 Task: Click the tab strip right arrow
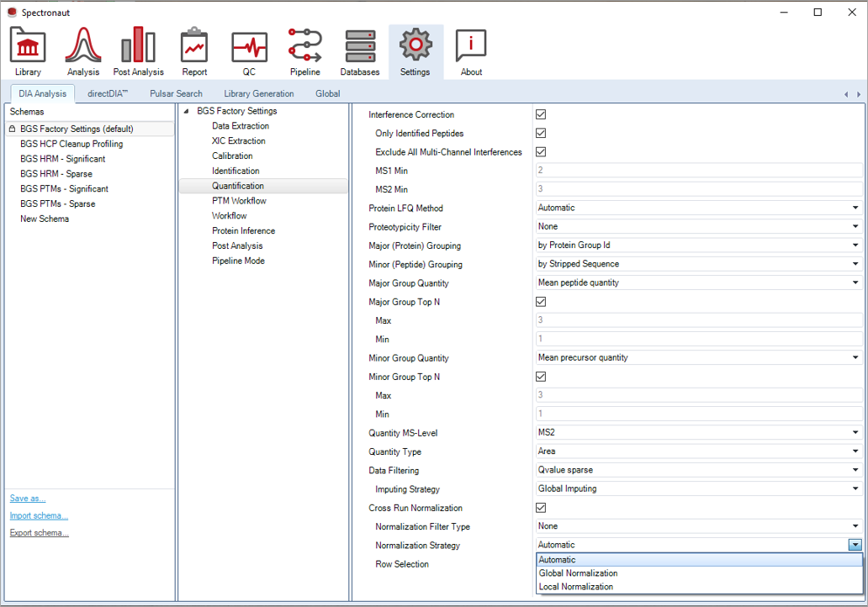coord(859,95)
